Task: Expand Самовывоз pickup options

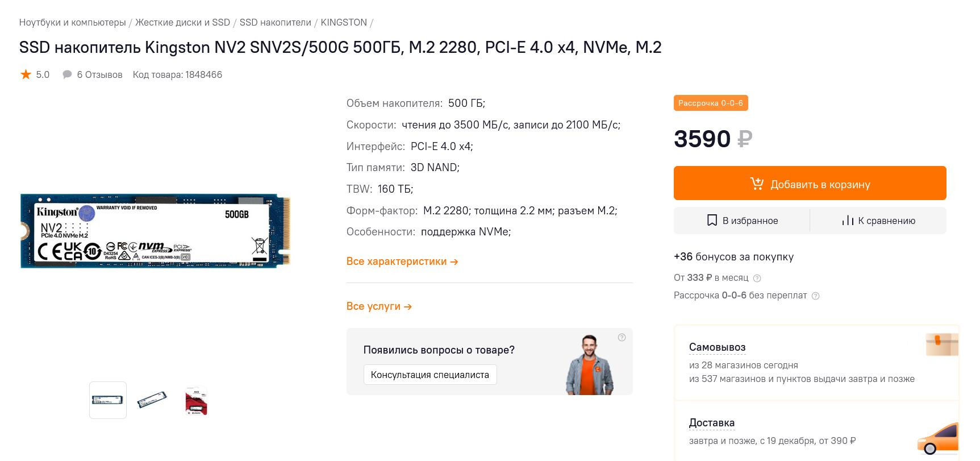Action: [x=717, y=347]
